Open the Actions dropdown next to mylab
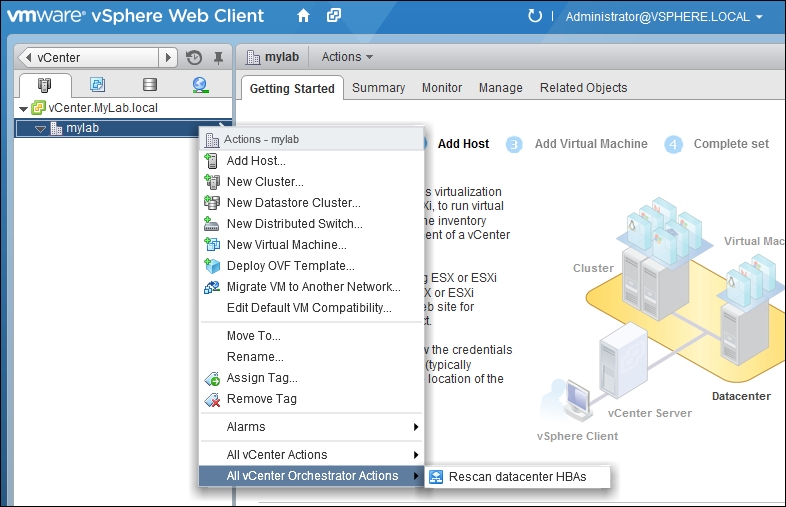 coord(347,57)
